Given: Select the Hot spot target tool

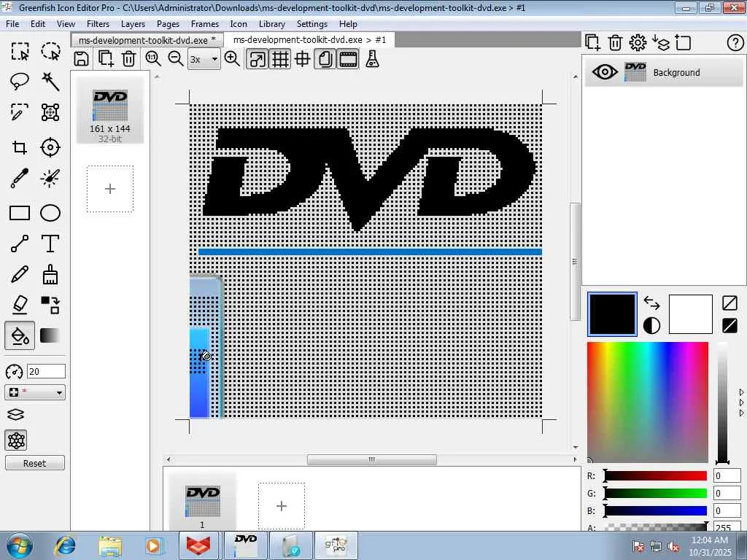Looking at the screenshot, I should [50, 147].
